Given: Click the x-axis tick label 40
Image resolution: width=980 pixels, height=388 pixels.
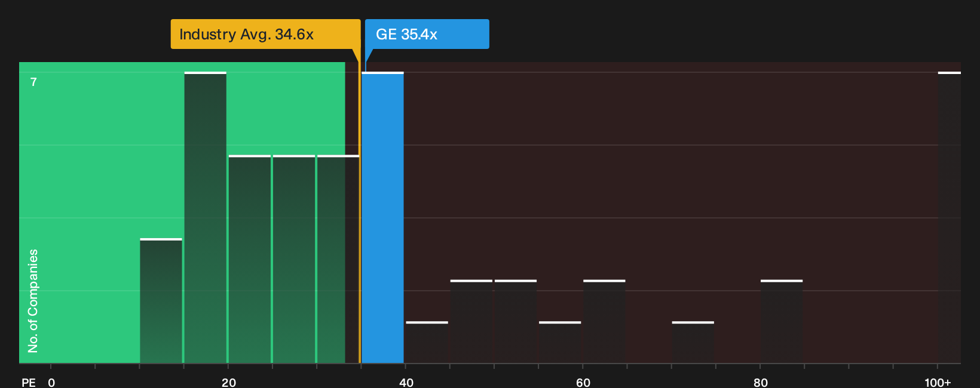Looking at the screenshot, I should [x=406, y=382].
